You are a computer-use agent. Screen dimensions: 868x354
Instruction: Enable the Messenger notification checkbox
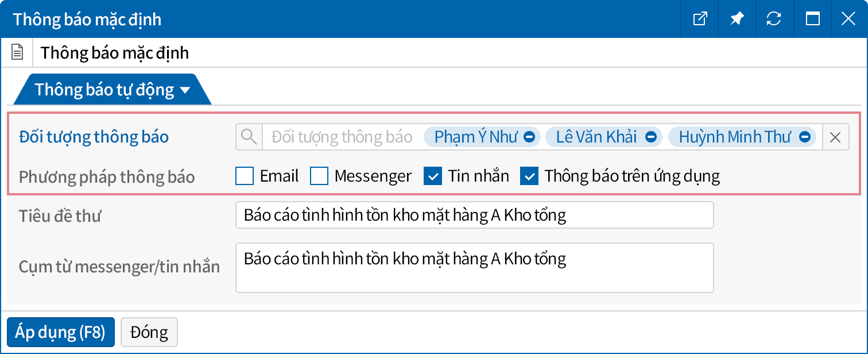[x=319, y=176]
